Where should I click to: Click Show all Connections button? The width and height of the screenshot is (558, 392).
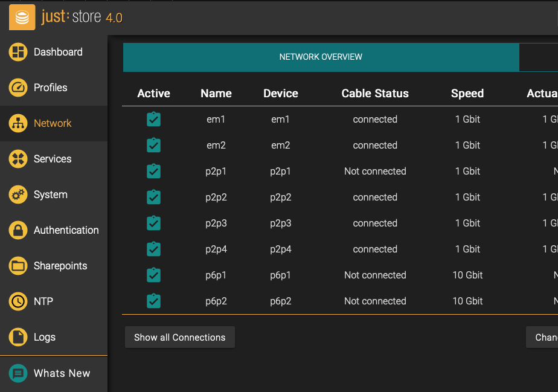pyautogui.click(x=180, y=337)
